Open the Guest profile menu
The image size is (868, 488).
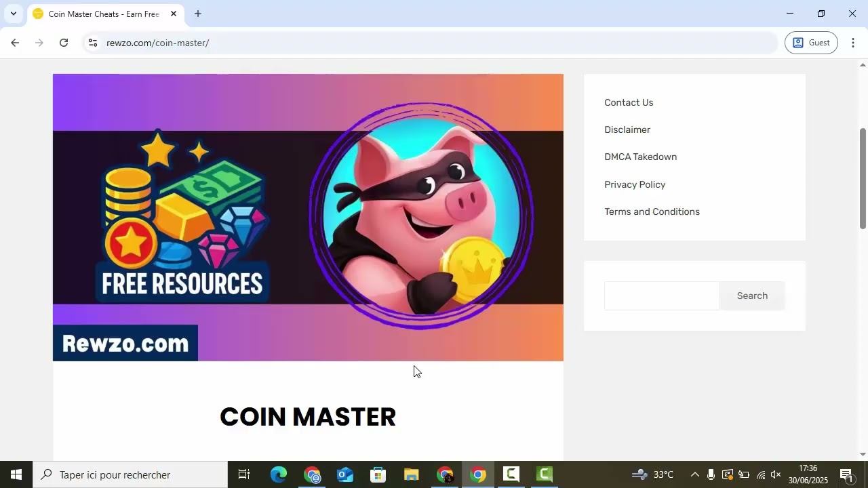(811, 43)
